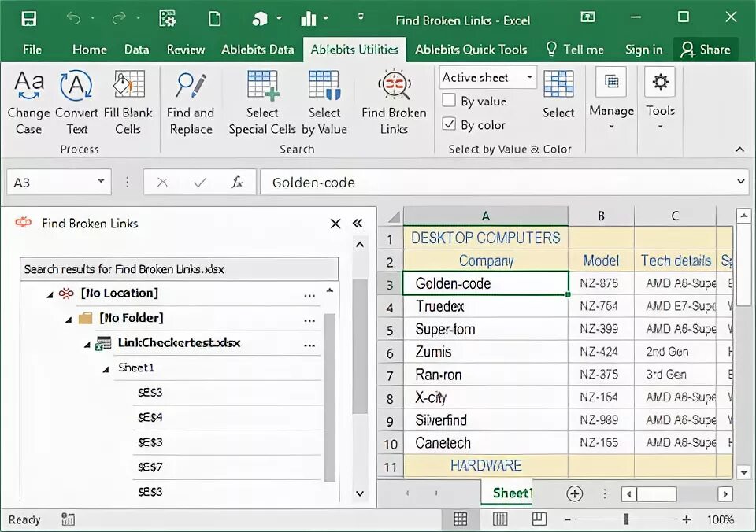Click Select by Value icon
Viewport: 756px width, 532px height.
pyautogui.click(x=324, y=85)
